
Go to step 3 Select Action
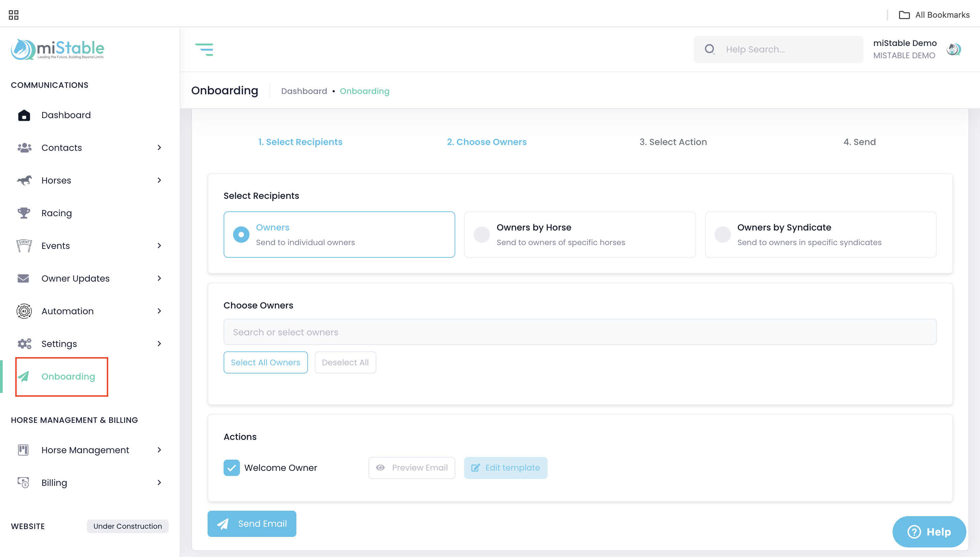(x=673, y=142)
